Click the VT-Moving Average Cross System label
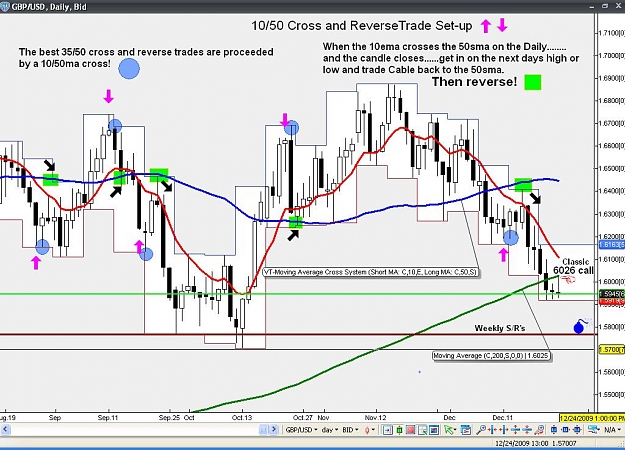This screenshot has width=625, height=450. 371,272
